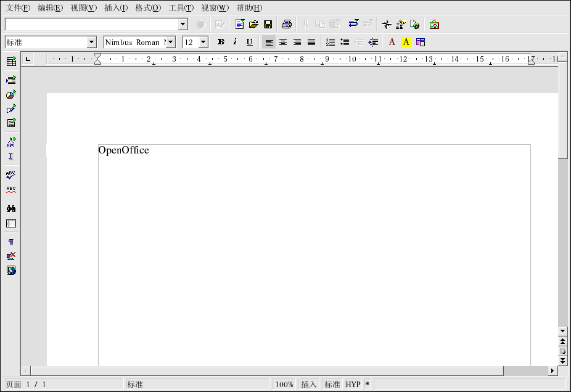Open the Nimbus Roman font name dropdown

click(x=171, y=42)
